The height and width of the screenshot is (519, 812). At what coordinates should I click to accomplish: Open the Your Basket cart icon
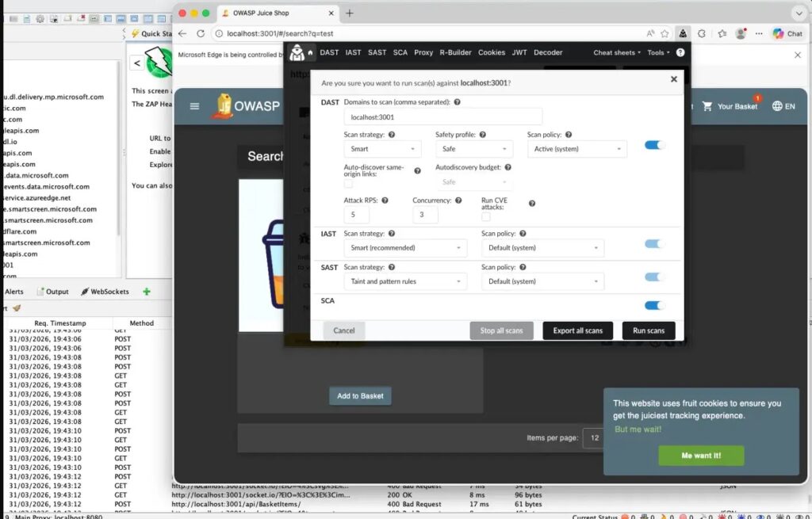(707, 106)
